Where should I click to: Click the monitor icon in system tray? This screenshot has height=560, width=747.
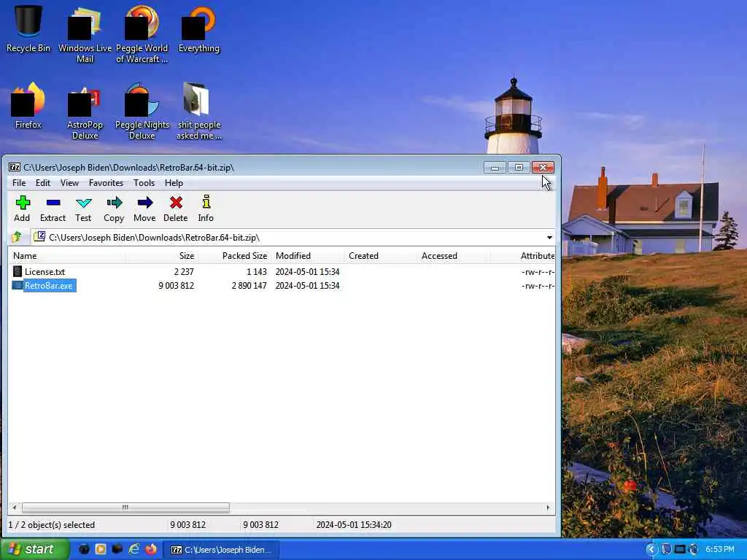point(680,549)
